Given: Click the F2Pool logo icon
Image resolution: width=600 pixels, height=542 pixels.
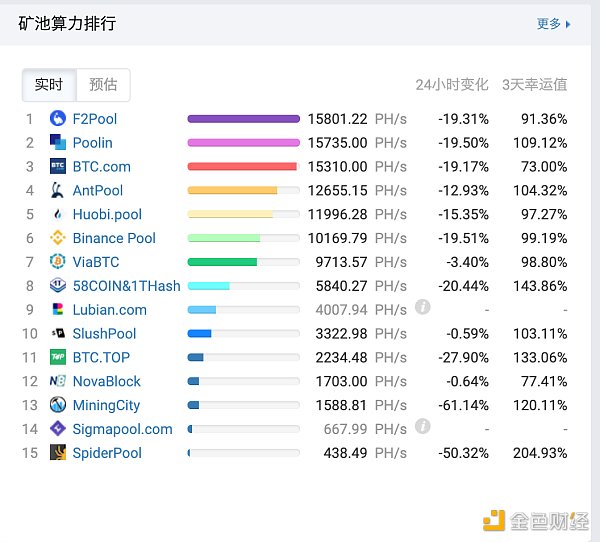Looking at the screenshot, I should (x=58, y=119).
